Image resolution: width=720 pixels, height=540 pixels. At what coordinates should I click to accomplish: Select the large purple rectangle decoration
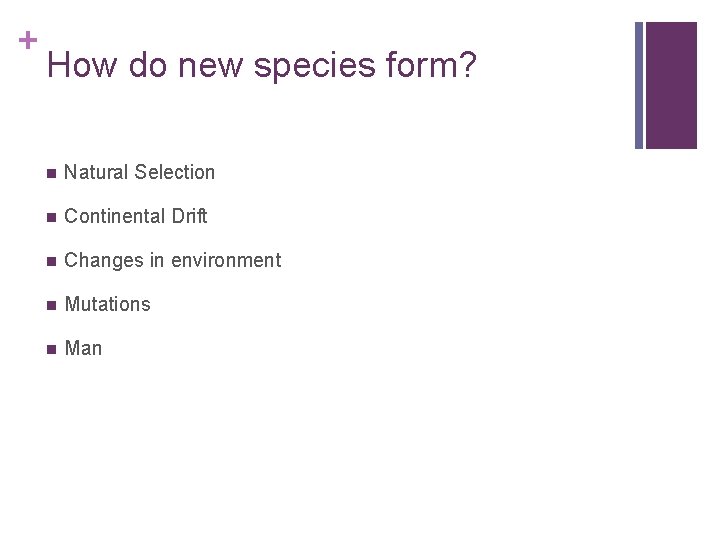[671, 85]
